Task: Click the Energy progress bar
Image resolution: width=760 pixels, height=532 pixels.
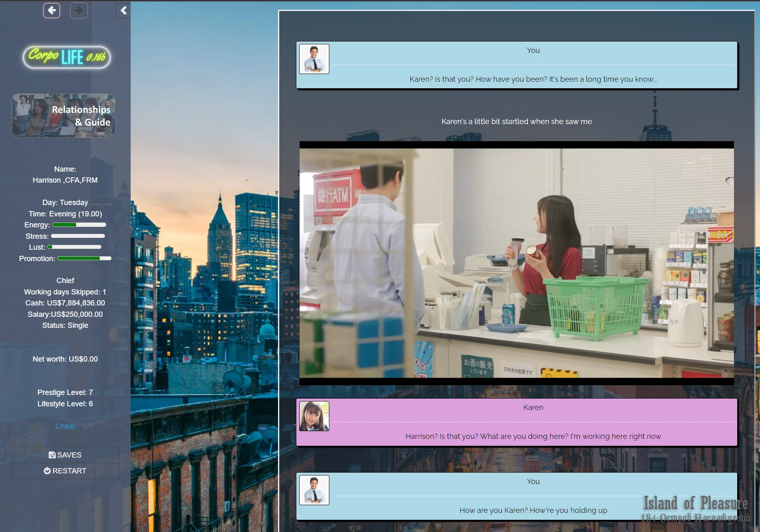Action: 79,225
